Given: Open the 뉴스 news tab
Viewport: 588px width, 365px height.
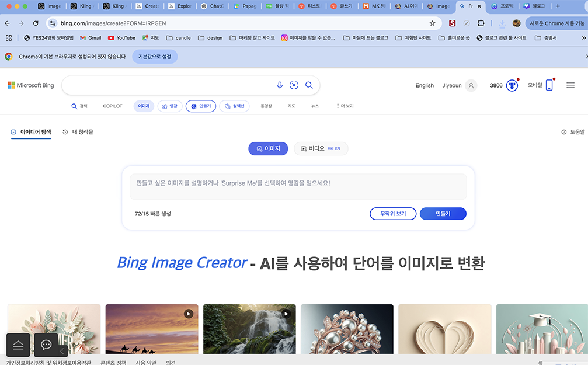Looking at the screenshot, I should coord(315,106).
